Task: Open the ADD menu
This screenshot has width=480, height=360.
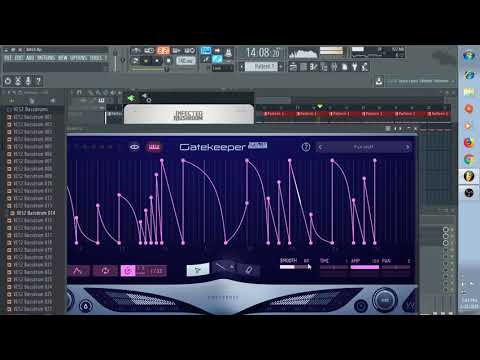Action: click(x=30, y=58)
